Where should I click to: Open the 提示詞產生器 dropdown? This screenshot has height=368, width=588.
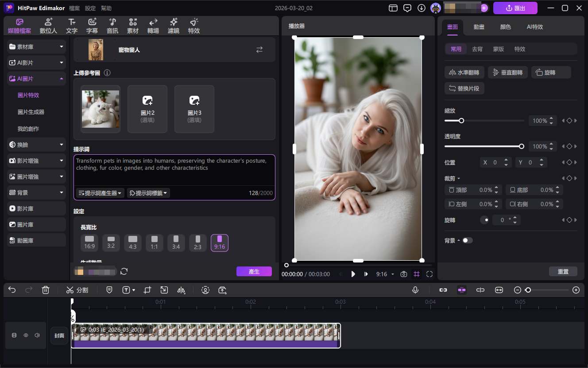click(x=100, y=193)
